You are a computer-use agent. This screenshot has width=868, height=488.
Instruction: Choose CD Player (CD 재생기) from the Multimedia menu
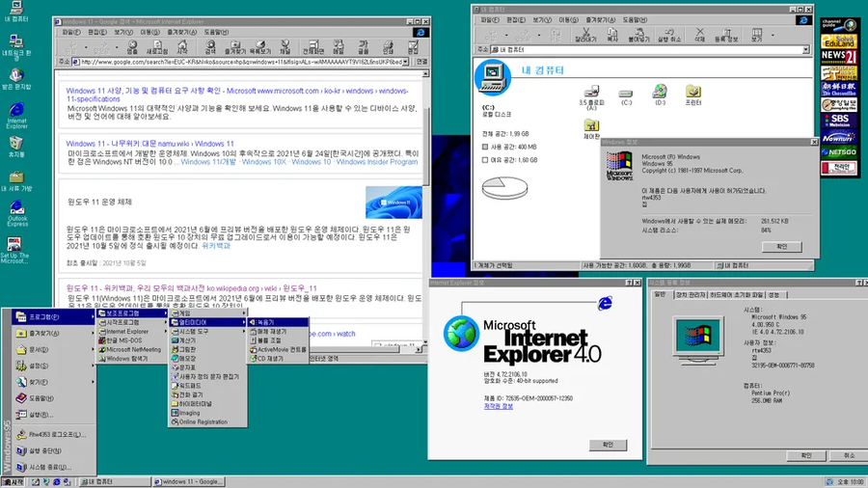coord(278,359)
